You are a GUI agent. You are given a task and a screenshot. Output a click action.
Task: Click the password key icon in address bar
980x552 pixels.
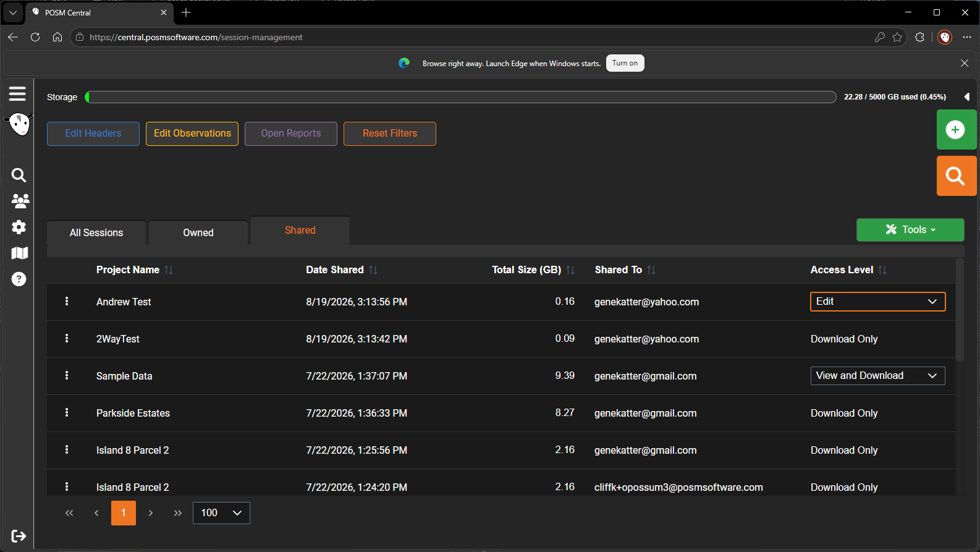880,37
